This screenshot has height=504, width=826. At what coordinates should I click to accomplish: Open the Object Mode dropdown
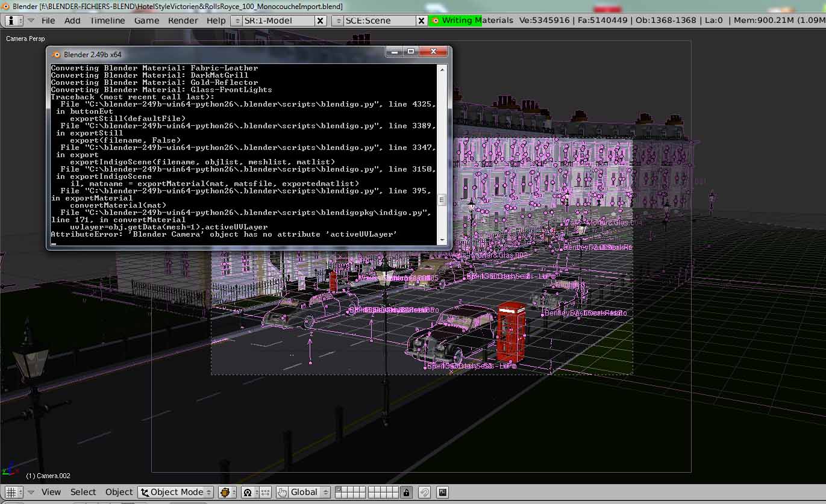point(175,492)
